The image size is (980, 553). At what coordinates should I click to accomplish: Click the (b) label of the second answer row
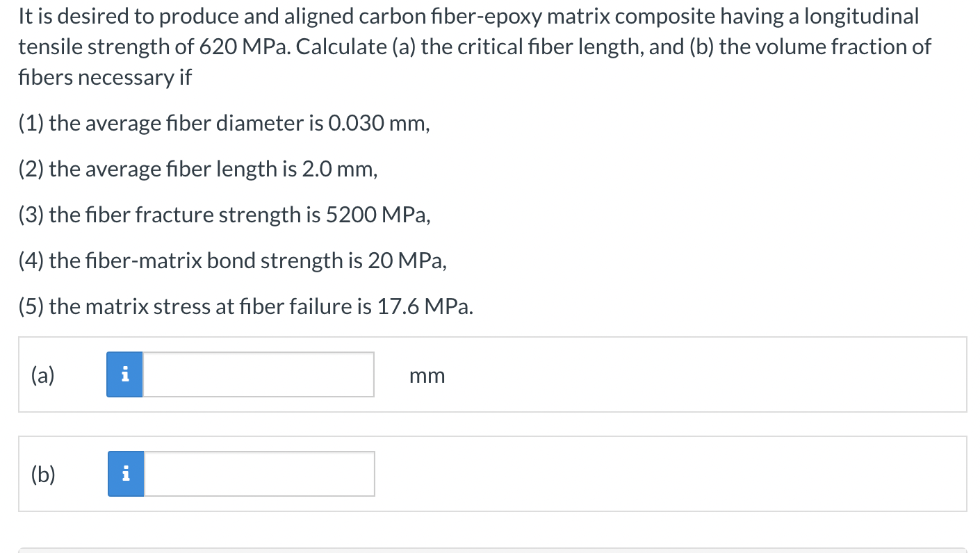[42, 474]
